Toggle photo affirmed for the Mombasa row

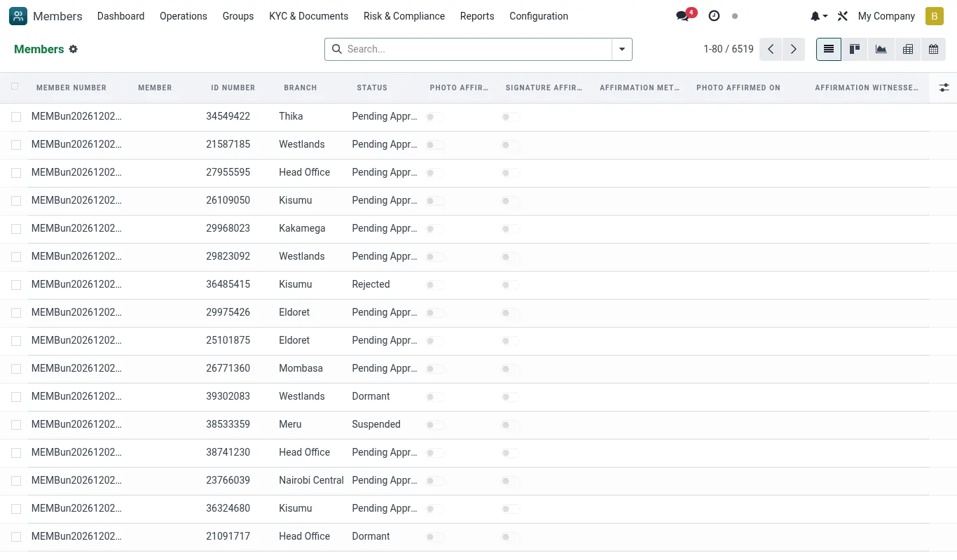pos(435,369)
